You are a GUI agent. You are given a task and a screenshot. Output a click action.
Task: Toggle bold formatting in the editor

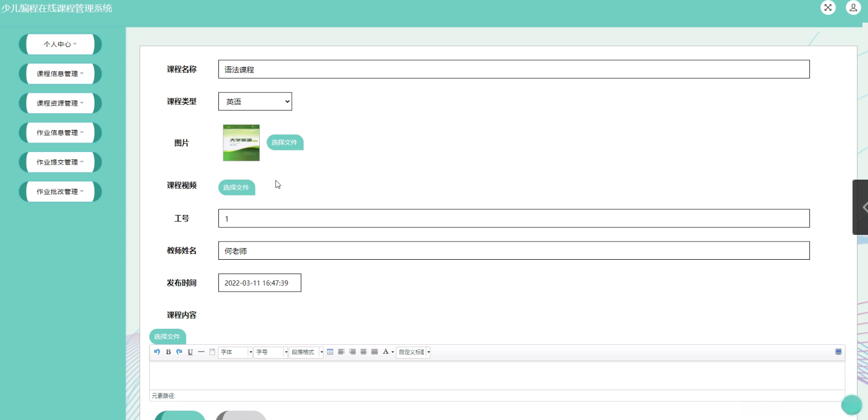[x=168, y=352]
